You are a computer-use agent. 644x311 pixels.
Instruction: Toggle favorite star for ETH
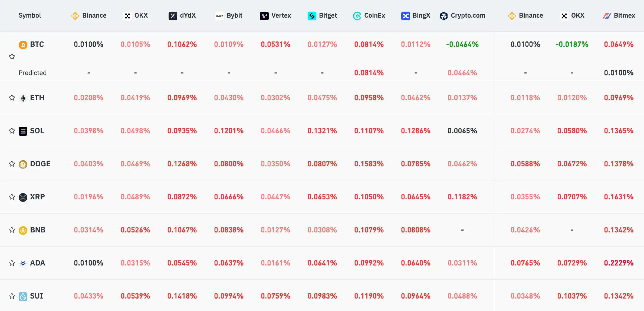pyautogui.click(x=12, y=98)
